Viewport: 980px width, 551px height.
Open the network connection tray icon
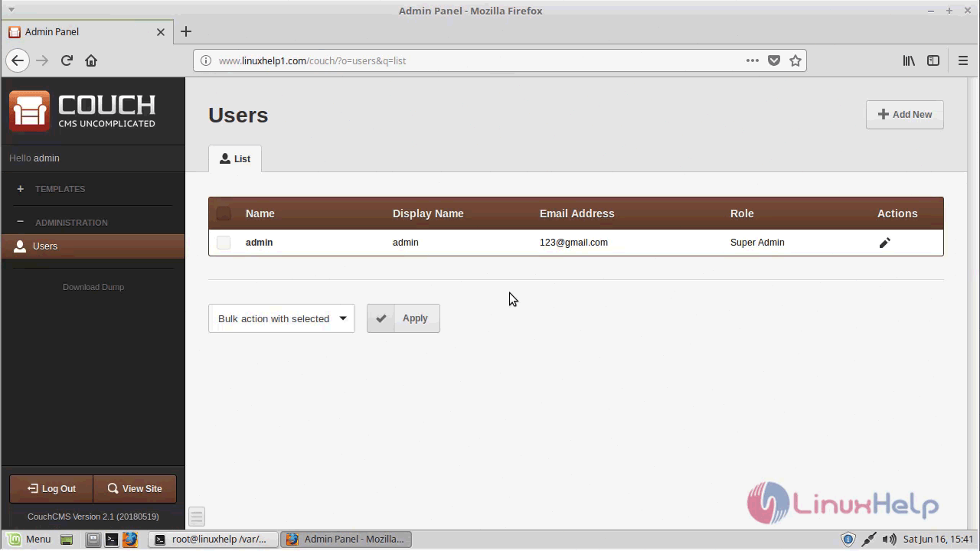pos(869,540)
